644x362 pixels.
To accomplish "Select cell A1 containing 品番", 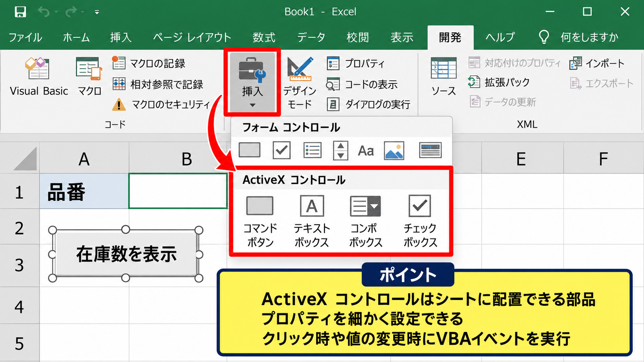I will (x=84, y=191).
